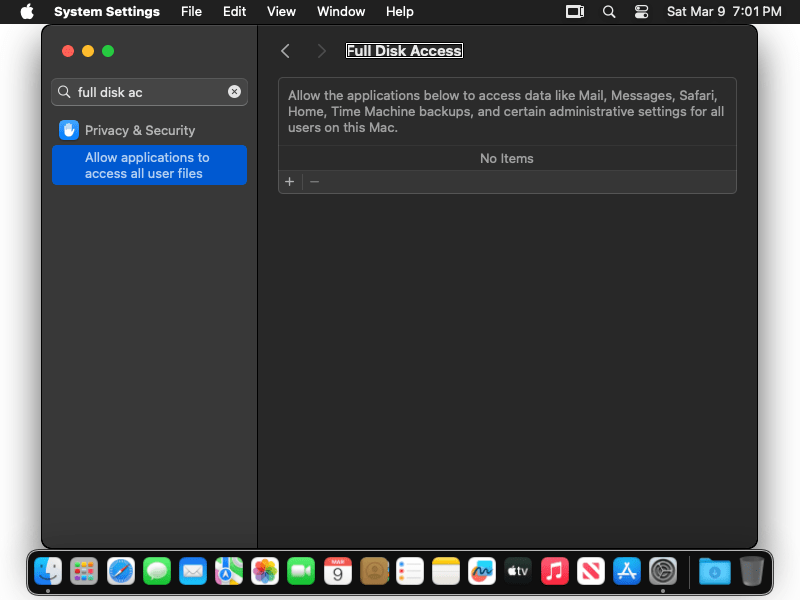The height and width of the screenshot is (600, 800).
Task: Open the Window menu
Action: [341, 12]
